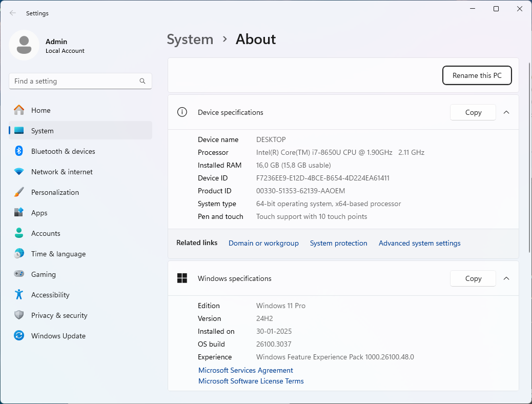Open Gaming settings
532x404 pixels.
pos(80,274)
